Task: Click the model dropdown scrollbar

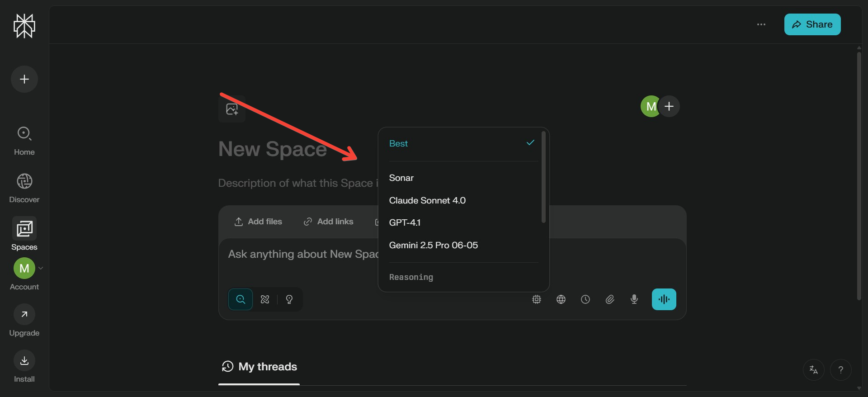Action: click(543, 177)
